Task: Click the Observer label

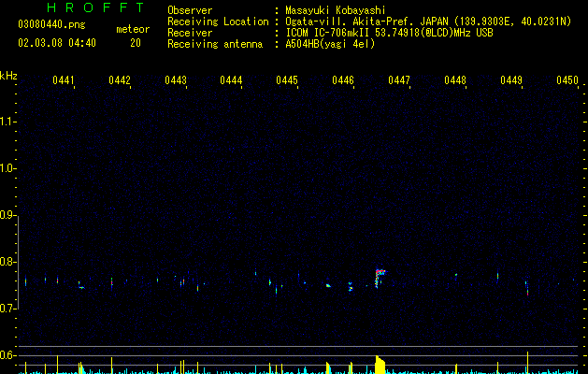Action: coord(190,10)
